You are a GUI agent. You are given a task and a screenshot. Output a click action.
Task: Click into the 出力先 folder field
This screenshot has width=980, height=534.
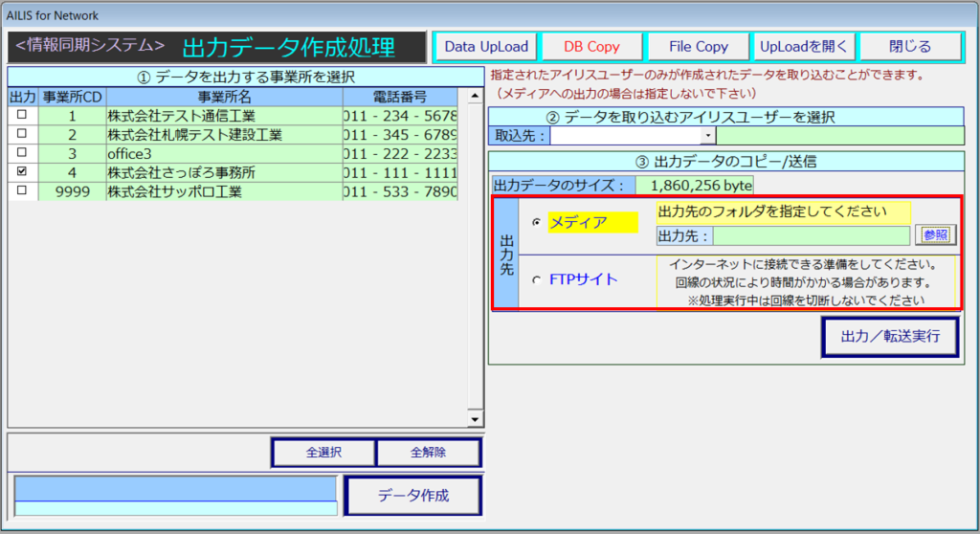tap(812, 235)
